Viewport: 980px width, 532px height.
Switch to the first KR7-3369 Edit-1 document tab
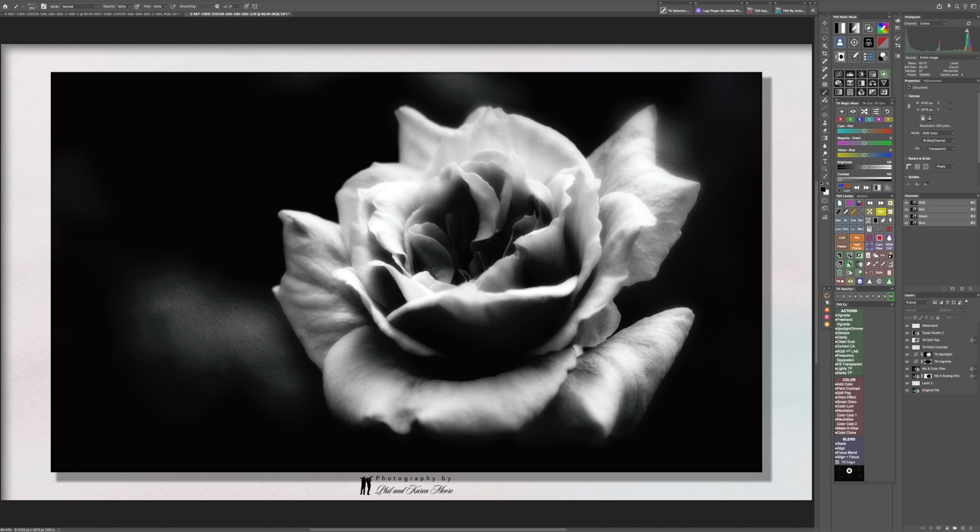pyautogui.click(x=92, y=14)
